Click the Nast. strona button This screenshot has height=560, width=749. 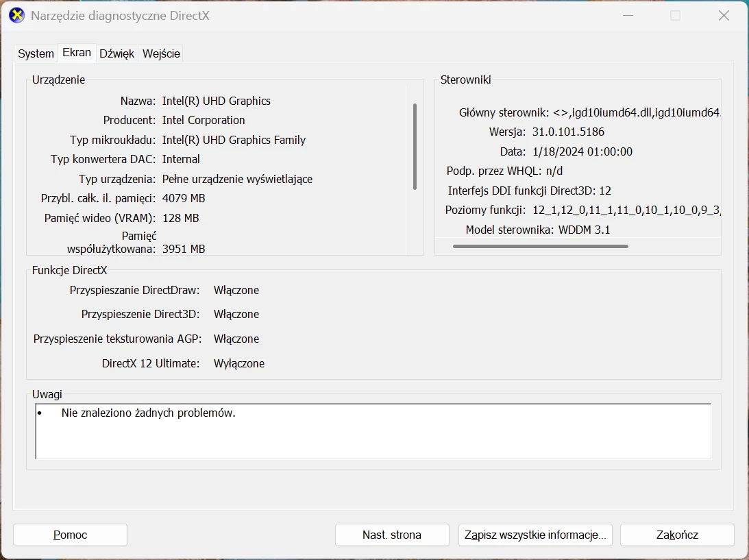pyautogui.click(x=391, y=535)
